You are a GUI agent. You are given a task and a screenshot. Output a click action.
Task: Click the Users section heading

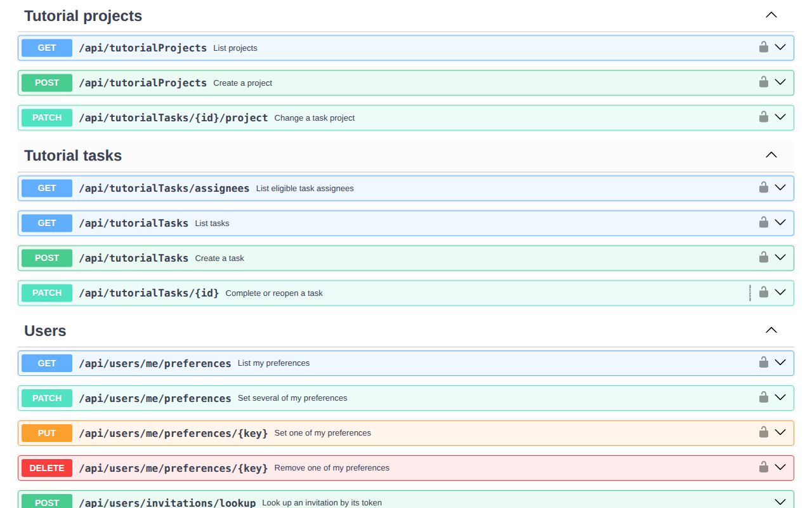click(x=45, y=331)
